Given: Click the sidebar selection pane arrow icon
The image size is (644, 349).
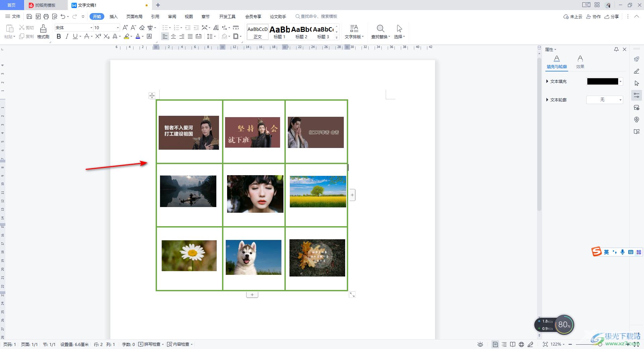Looking at the screenshot, I should pyautogui.click(x=637, y=83).
